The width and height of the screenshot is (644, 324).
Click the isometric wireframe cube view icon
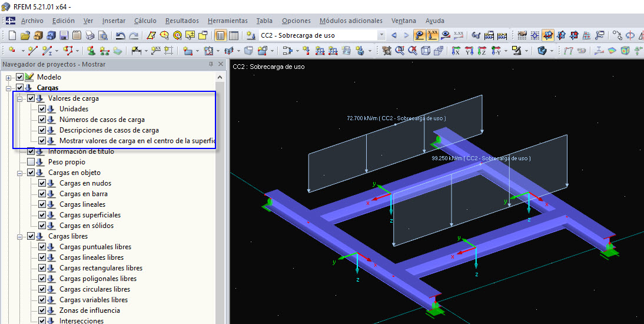coord(426,51)
